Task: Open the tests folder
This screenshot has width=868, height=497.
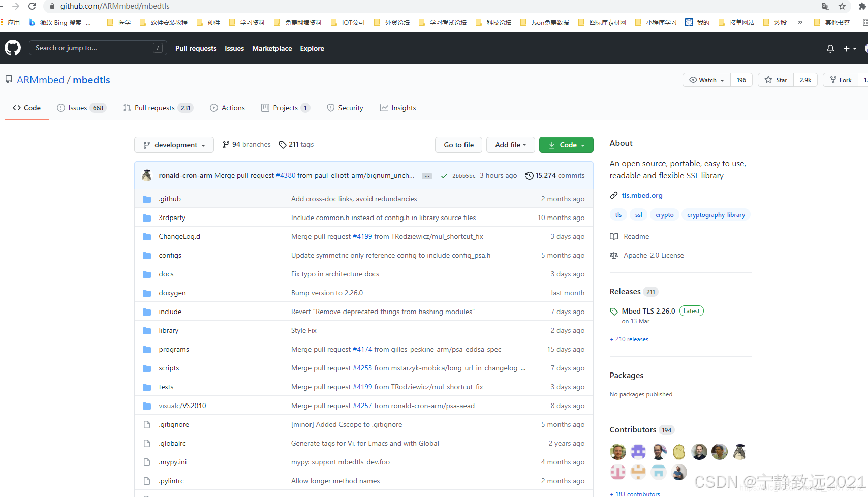Action: point(166,387)
